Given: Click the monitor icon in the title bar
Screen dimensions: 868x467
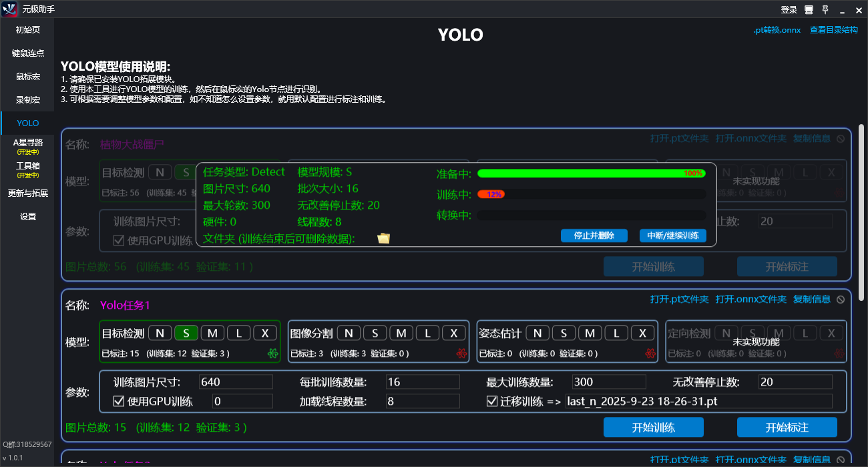Looking at the screenshot, I should tap(809, 9).
